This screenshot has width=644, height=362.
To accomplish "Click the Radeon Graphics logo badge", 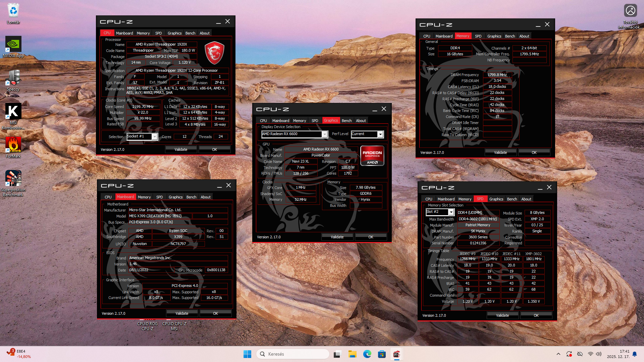I will pos(372,156).
